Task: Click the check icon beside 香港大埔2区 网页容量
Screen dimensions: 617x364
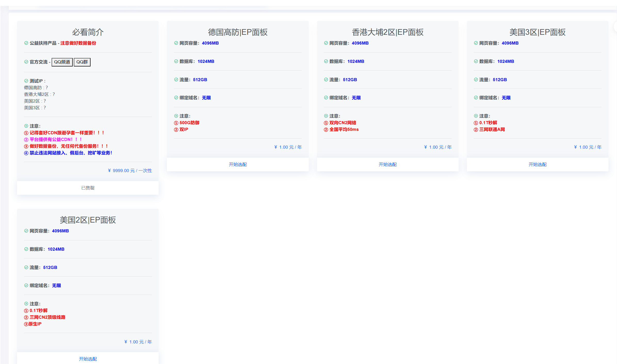Action: coord(326,43)
